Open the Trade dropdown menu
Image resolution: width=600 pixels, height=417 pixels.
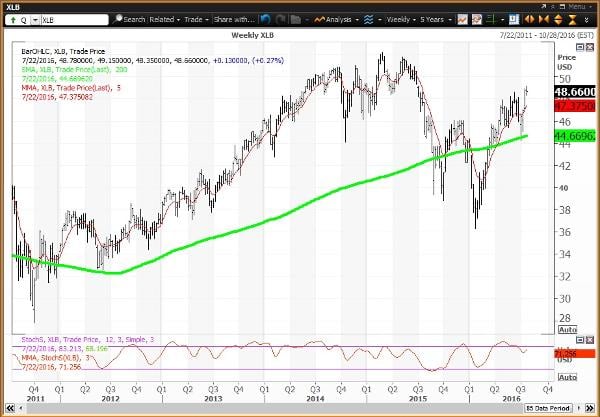pos(196,20)
